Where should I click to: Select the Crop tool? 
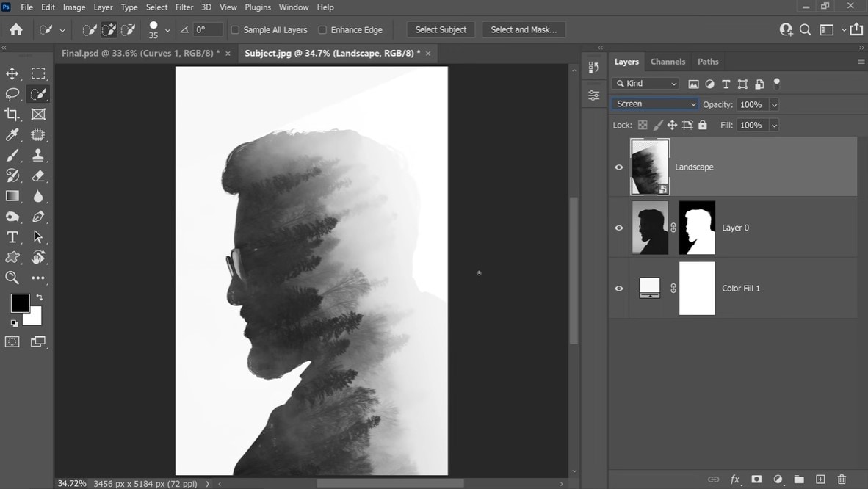(12, 115)
